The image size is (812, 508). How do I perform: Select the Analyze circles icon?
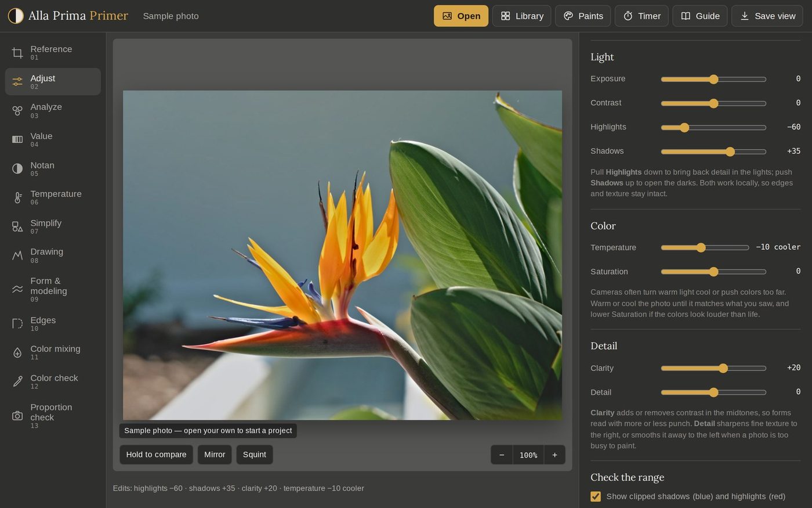(x=17, y=111)
